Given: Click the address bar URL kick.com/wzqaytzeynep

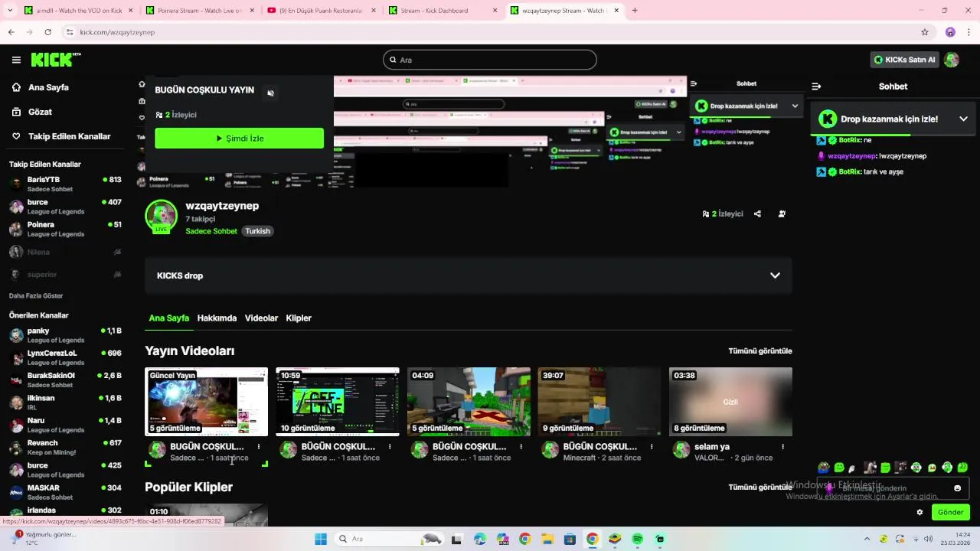Looking at the screenshot, I should (x=117, y=32).
